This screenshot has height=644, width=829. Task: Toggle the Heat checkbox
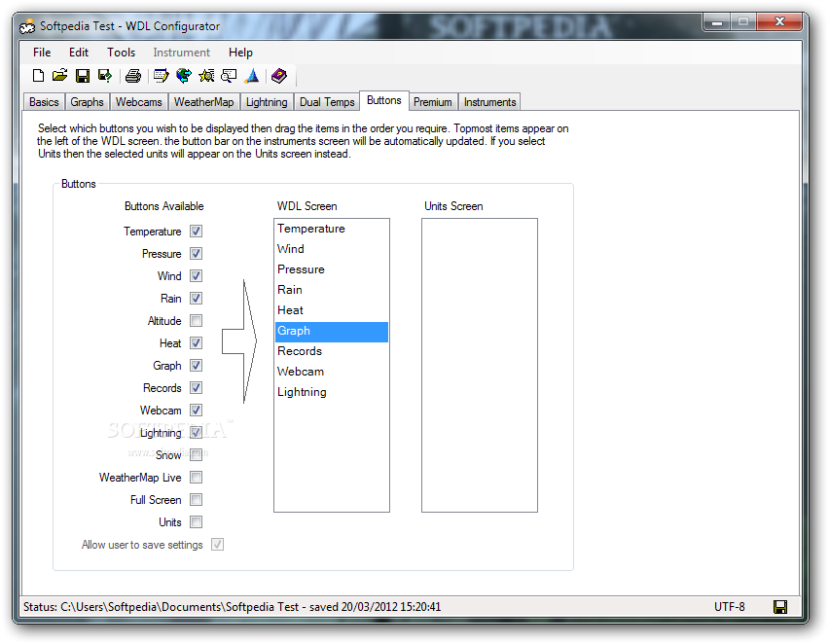[x=196, y=342]
